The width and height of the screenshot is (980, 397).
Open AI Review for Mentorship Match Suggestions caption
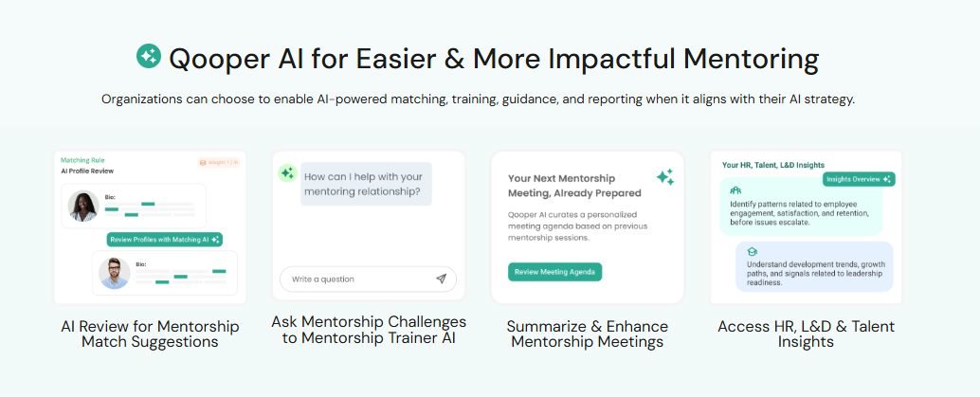tap(150, 334)
